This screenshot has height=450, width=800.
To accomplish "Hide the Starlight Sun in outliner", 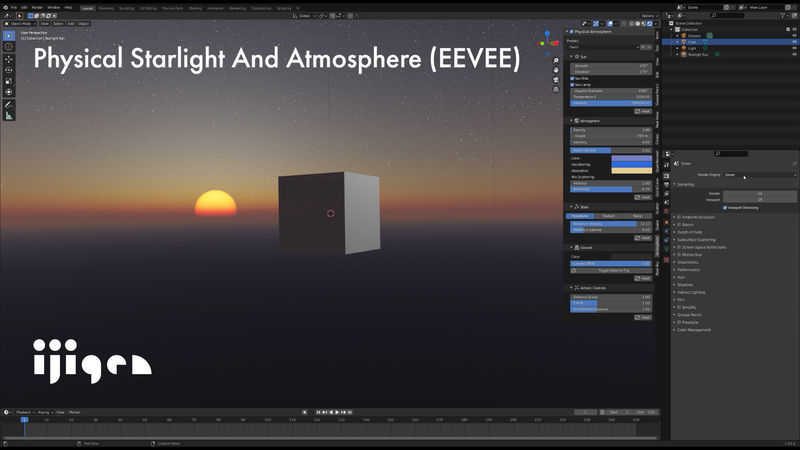I will 794,54.
